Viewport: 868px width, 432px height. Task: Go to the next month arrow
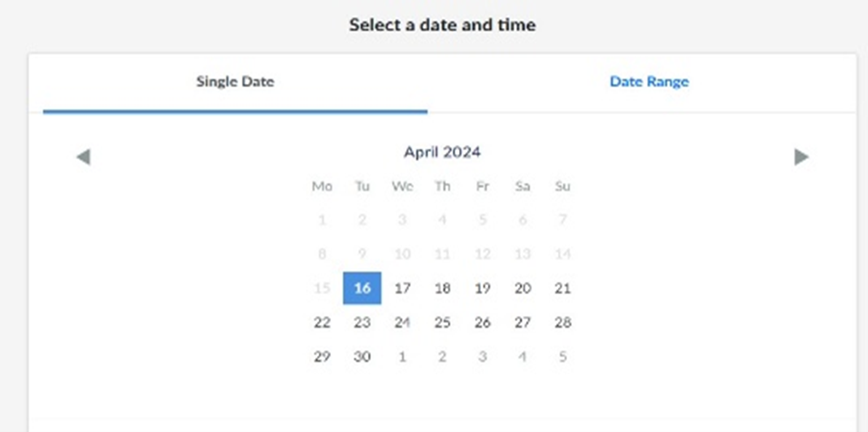pos(801,157)
